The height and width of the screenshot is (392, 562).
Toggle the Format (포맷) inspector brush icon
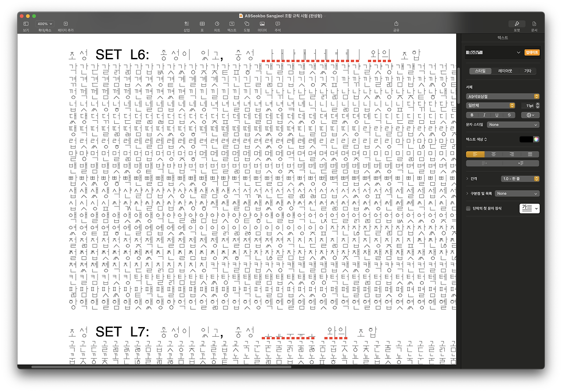pyautogui.click(x=517, y=24)
